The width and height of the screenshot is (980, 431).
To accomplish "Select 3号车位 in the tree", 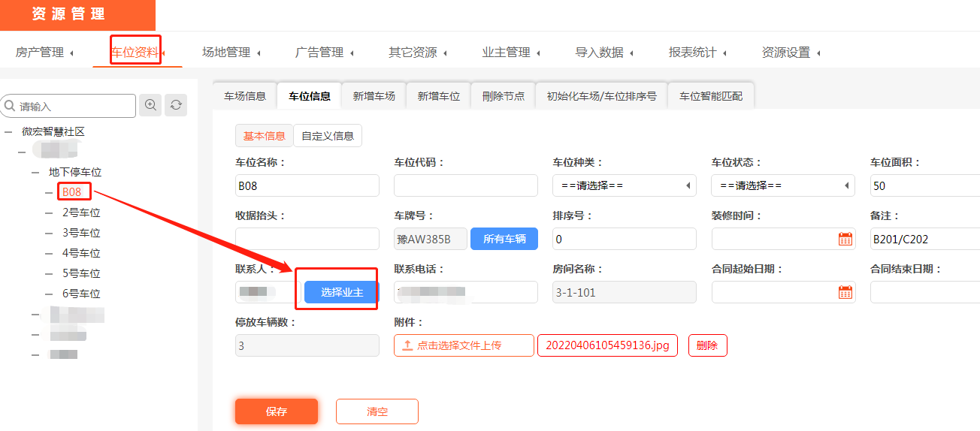I will pos(81,233).
